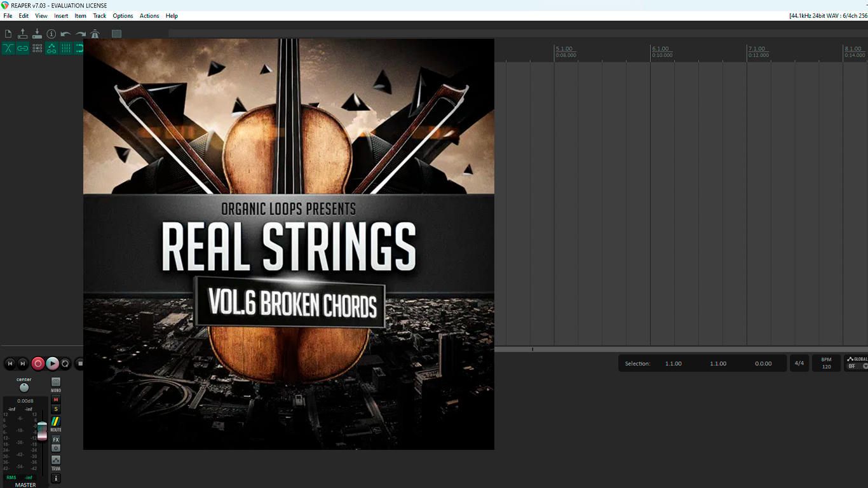This screenshot has width=868, height=488.
Task: Open master ROUTE routing button
Action: [x=56, y=421]
